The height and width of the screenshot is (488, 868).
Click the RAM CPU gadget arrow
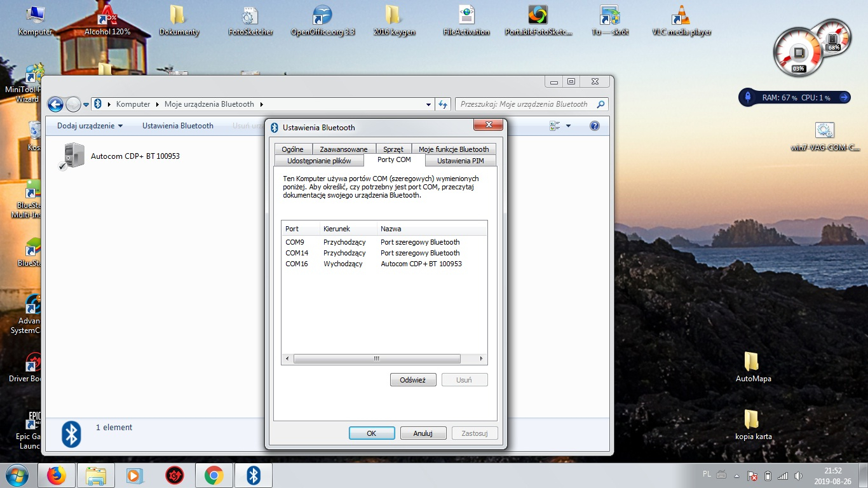pyautogui.click(x=844, y=97)
